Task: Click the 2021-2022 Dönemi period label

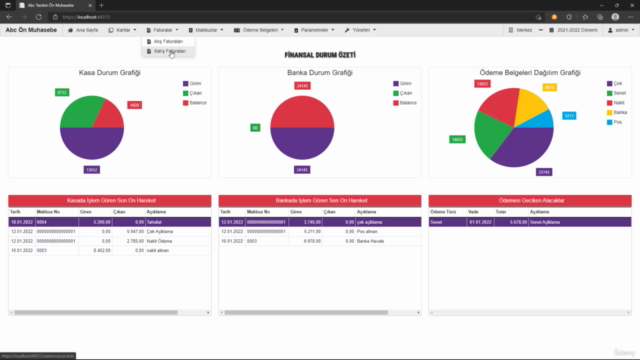Action: point(577,30)
